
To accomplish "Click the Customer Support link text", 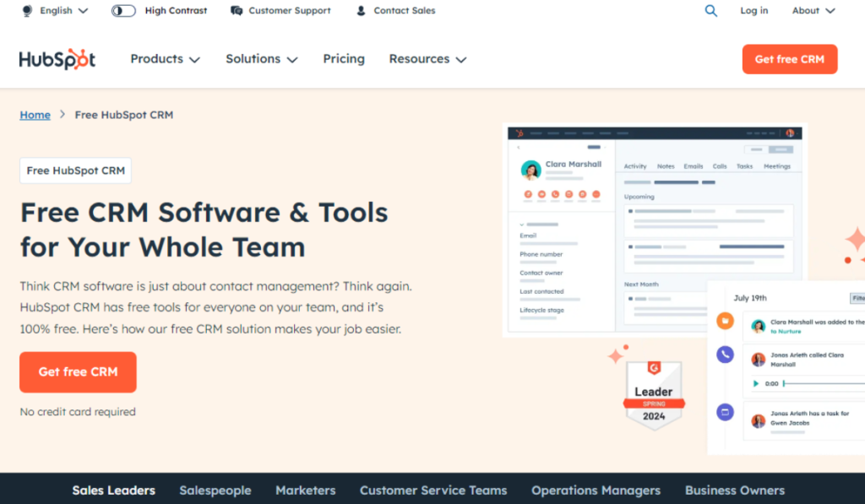I will pyautogui.click(x=290, y=10).
